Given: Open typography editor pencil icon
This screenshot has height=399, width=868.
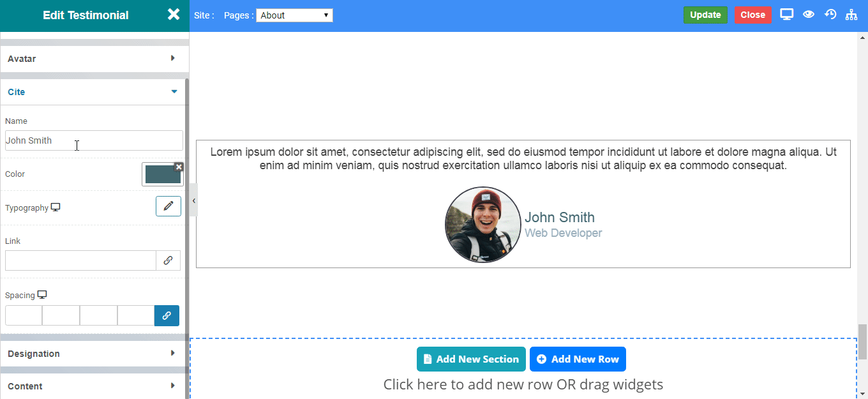Looking at the screenshot, I should [x=168, y=206].
